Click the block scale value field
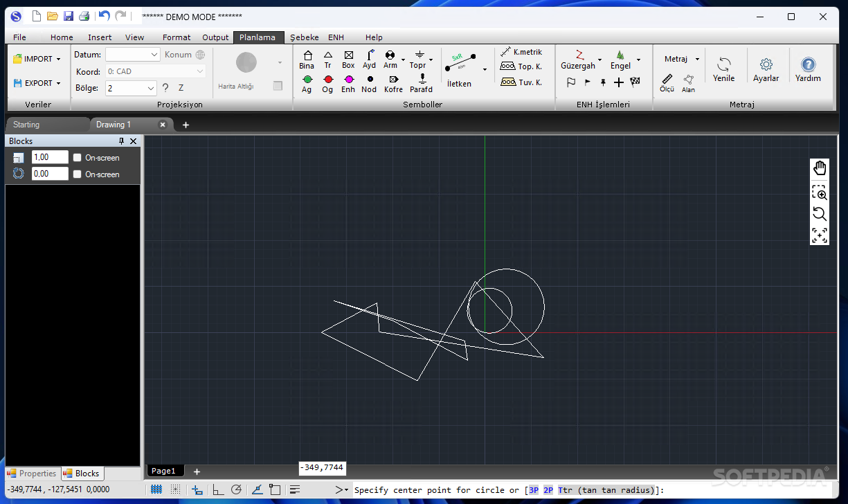The image size is (848, 504). 50,158
